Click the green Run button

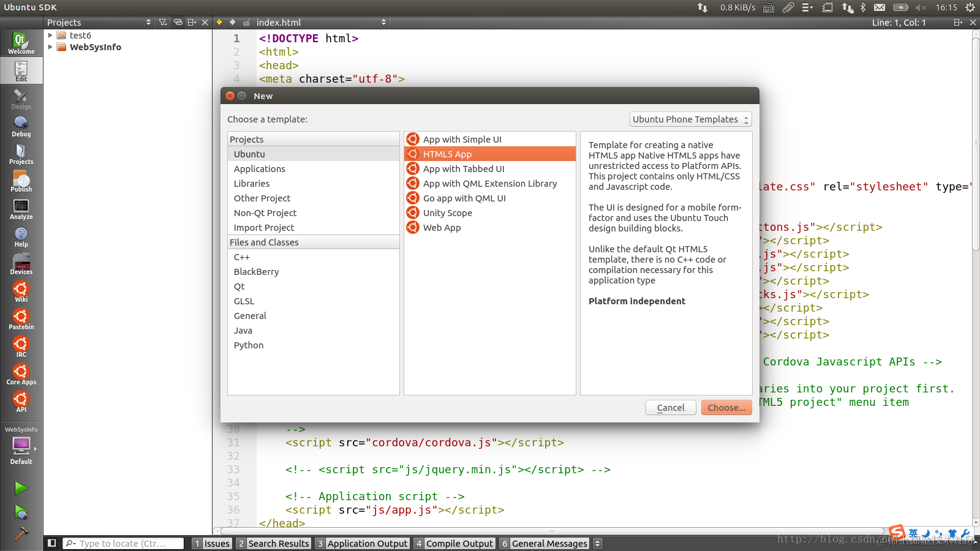(x=21, y=488)
